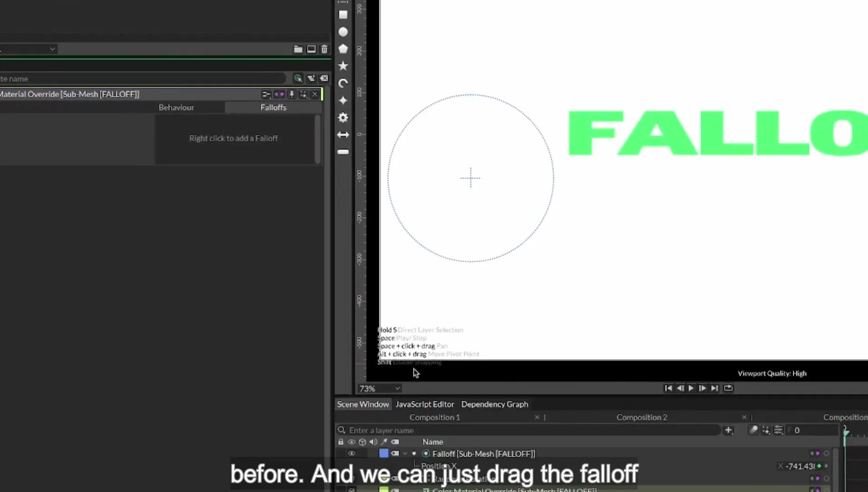Open the JavaScript Editor tab
This screenshot has height=492, width=868.
click(x=425, y=404)
